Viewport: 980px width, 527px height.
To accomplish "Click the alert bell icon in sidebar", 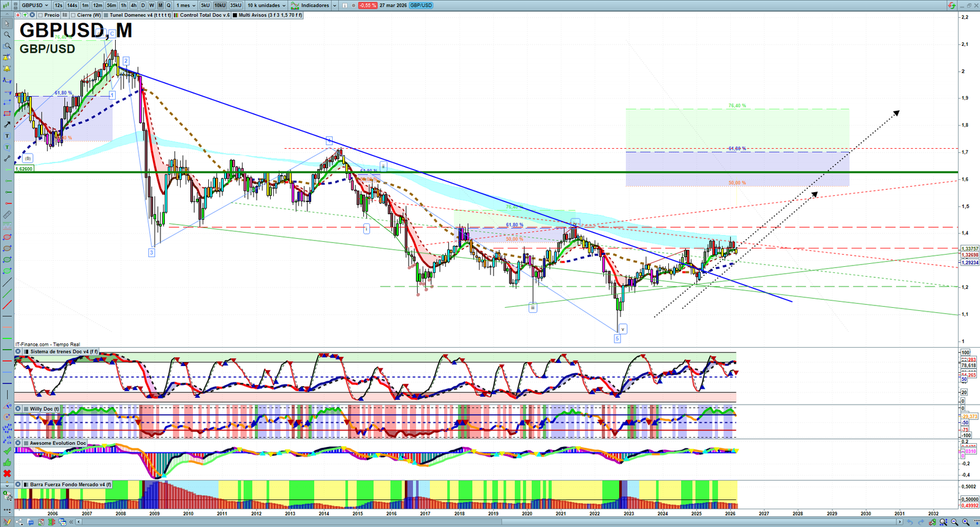I will [7, 69].
